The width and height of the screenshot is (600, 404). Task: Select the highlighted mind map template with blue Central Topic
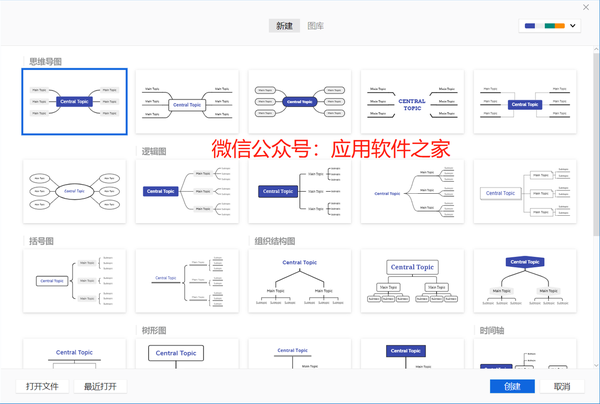pos(75,101)
